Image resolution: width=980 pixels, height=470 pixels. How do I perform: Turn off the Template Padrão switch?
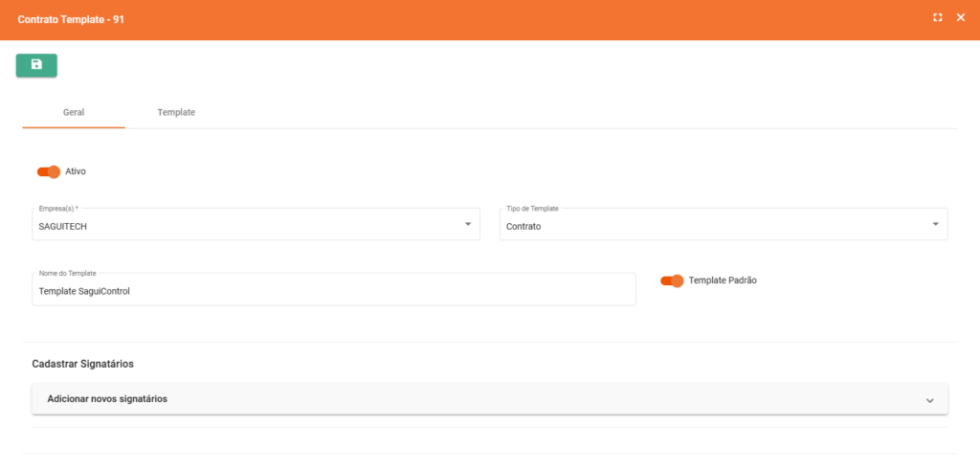672,280
